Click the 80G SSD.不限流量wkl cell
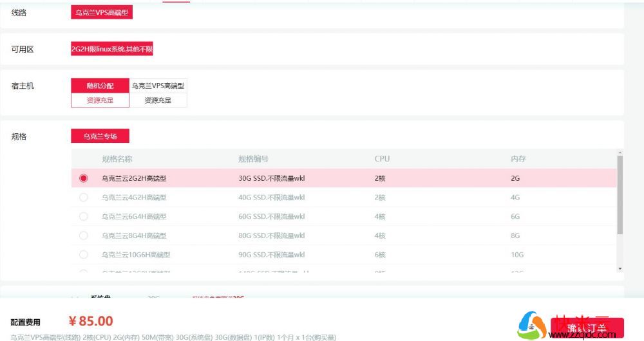This screenshot has height=341, width=644. tap(272, 235)
